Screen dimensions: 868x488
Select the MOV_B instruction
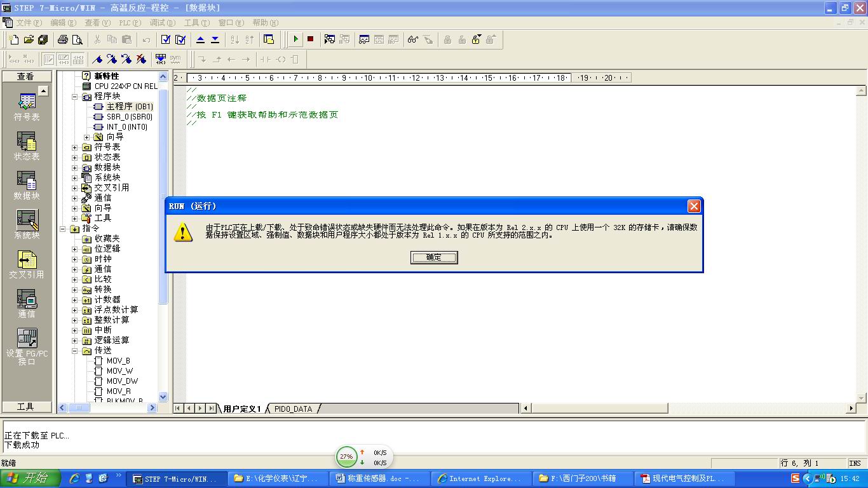click(x=118, y=361)
